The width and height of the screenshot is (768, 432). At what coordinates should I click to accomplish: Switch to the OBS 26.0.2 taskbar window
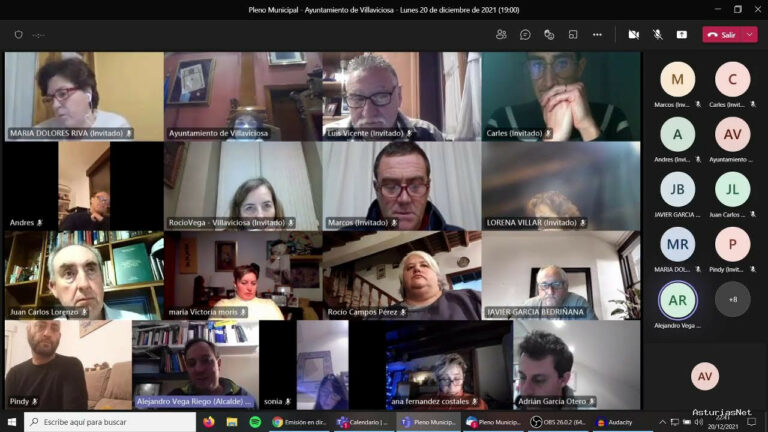pos(557,422)
